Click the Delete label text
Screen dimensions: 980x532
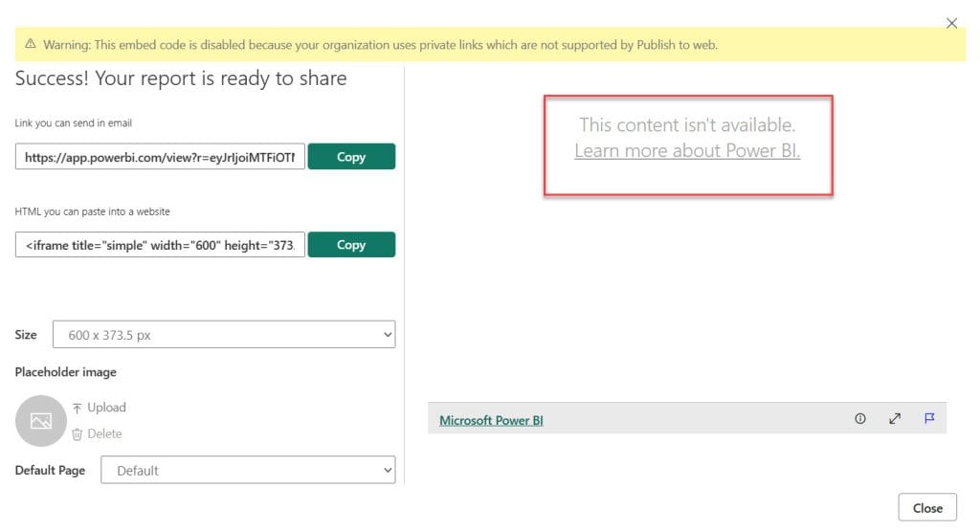[104, 433]
